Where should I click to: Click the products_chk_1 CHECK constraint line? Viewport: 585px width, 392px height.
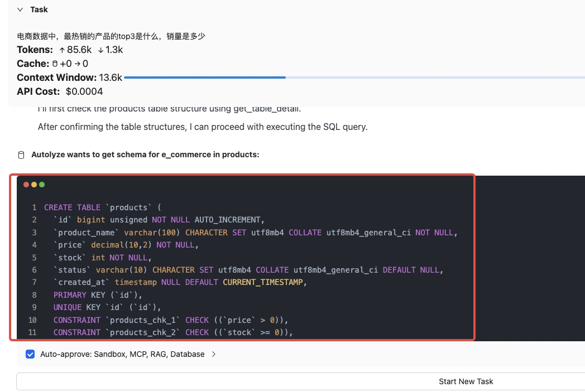[170, 320]
